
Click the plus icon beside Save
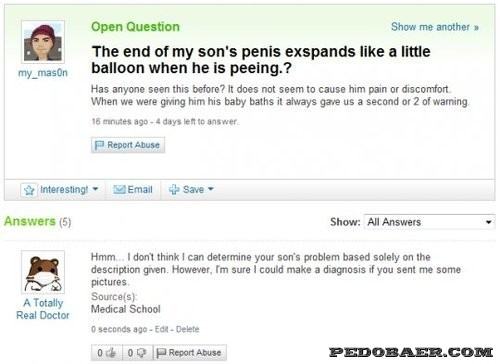[174, 189]
